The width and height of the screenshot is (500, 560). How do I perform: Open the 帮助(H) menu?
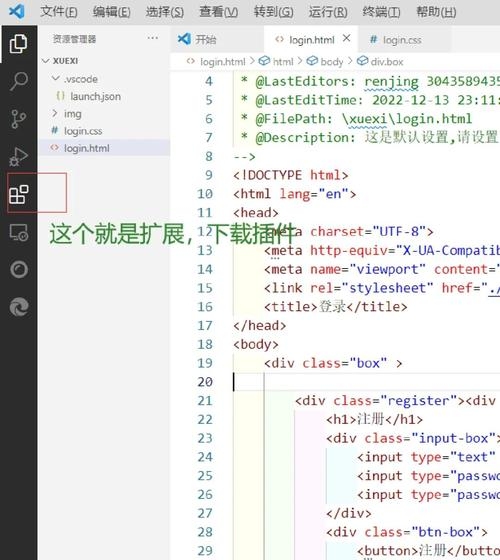[436, 12]
